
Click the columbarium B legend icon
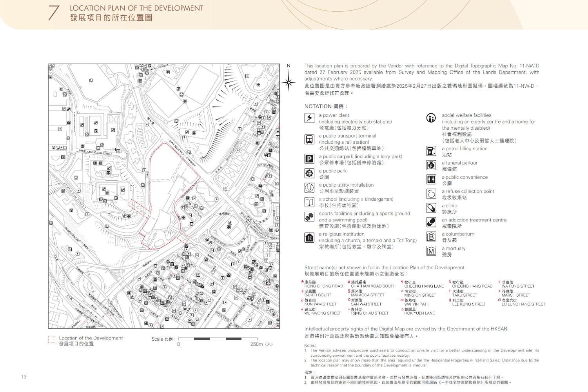point(431,236)
